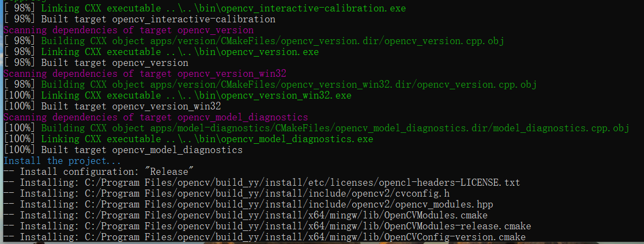
Task: Click the Installing OpenCVModules-release.cmake line
Action: [x=267, y=226]
